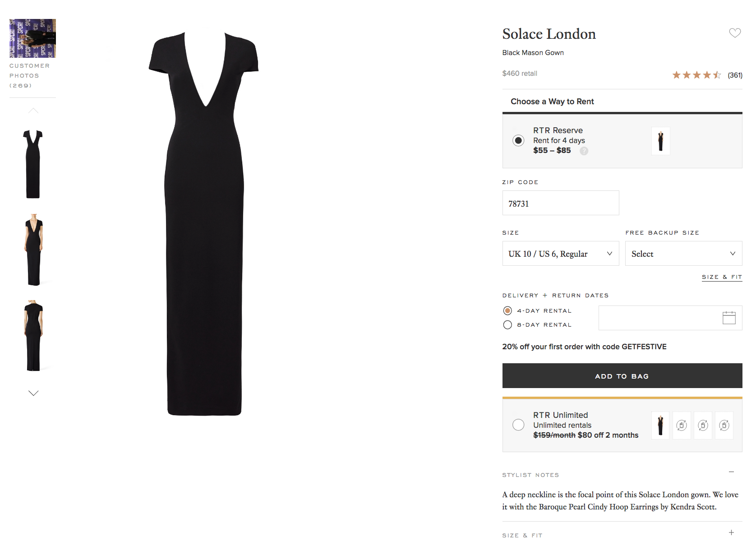View the customer photos thumbnail
Viewport: 756px width, 546px height.
[x=32, y=38]
